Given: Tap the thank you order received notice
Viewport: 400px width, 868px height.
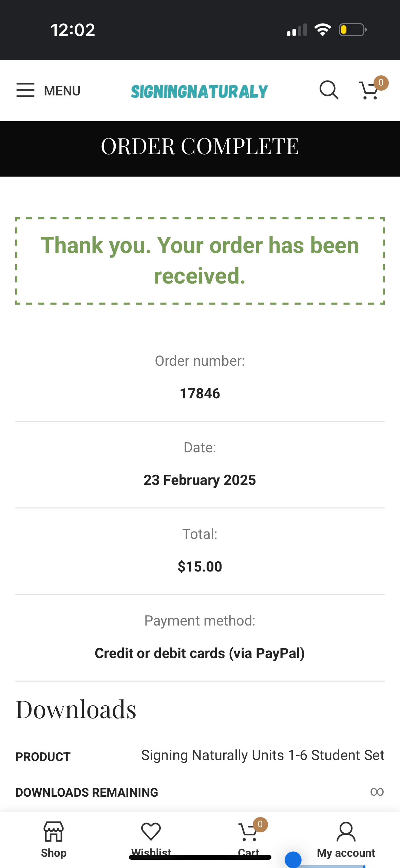Looking at the screenshot, I should click(200, 260).
